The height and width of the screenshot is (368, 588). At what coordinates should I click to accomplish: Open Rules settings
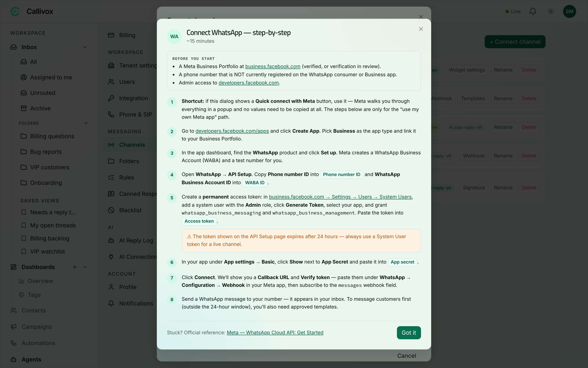point(127,177)
